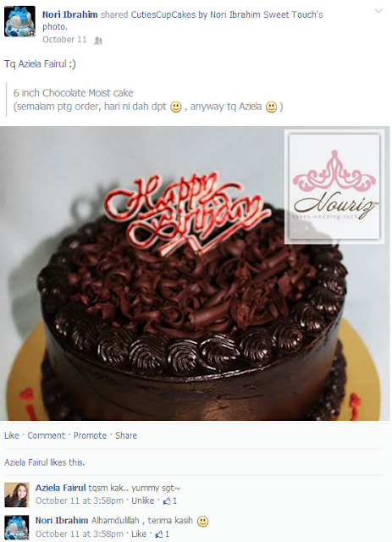
Task: Click Nori Ibrahim's profile picture at the top of the post
Action: point(19,21)
